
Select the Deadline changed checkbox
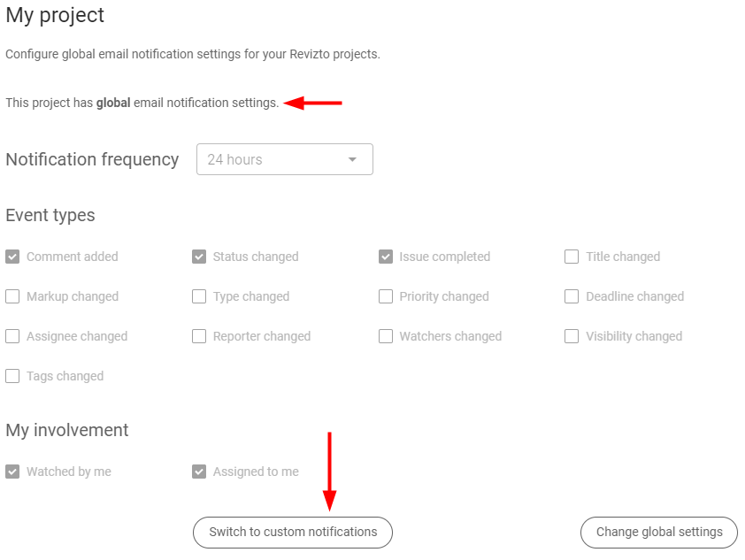coord(572,296)
